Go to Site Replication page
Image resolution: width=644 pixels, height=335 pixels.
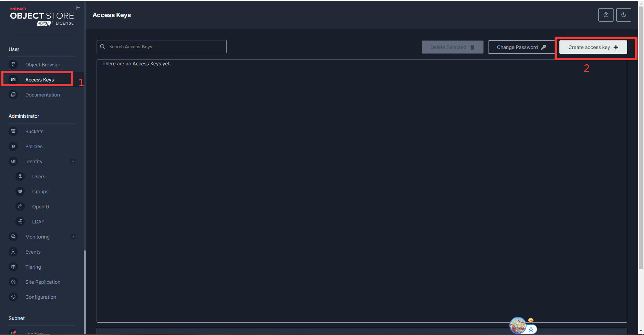[x=42, y=282]
